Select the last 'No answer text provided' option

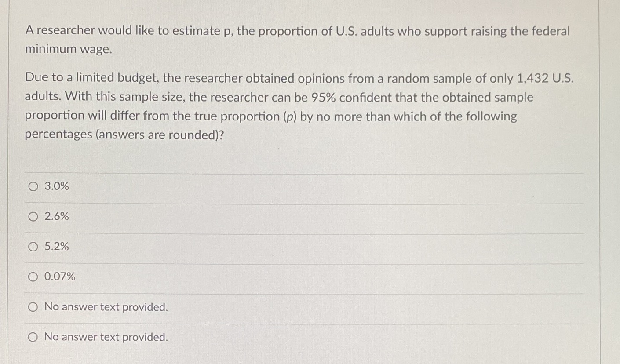(x=33, y=337)
